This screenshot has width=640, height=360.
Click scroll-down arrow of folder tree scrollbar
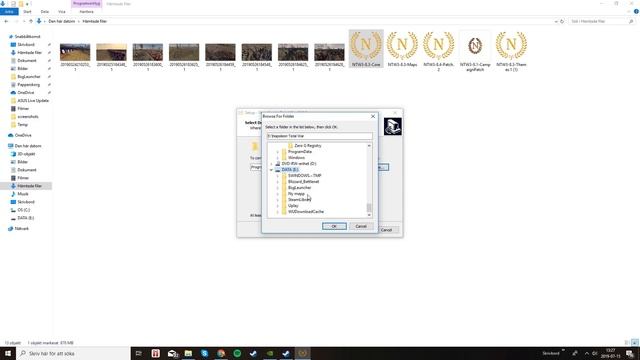[369, 215]
